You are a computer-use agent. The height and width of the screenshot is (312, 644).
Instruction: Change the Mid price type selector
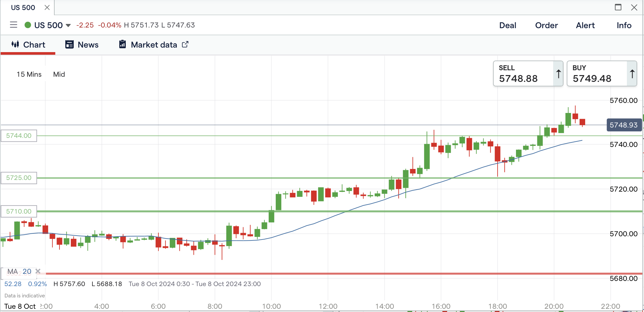(x=59, y=74)
